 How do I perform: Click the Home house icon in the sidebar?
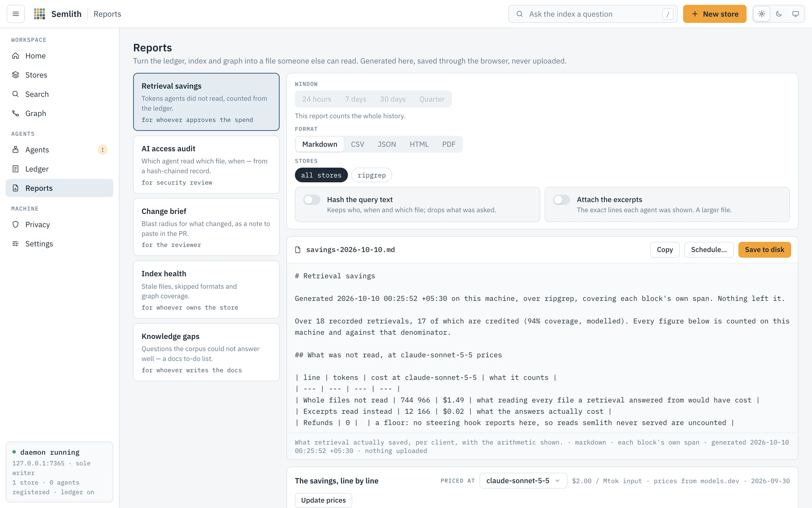16,56
